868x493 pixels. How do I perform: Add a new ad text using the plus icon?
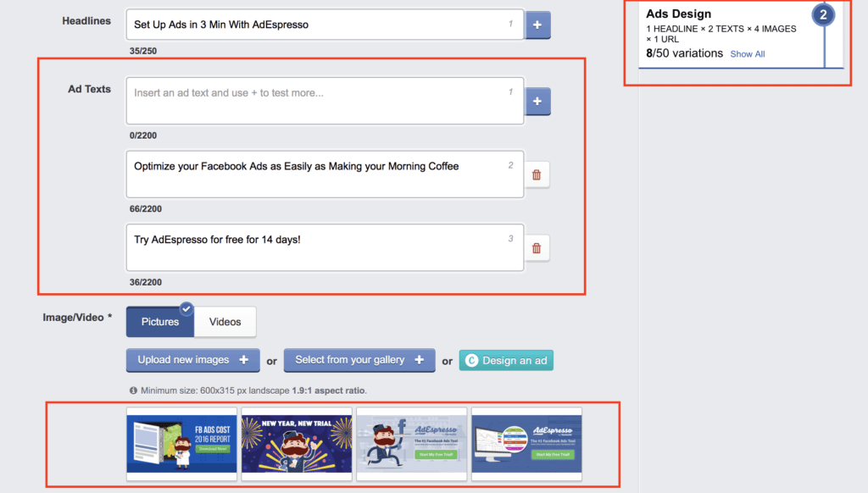click(x=537, y=101)
